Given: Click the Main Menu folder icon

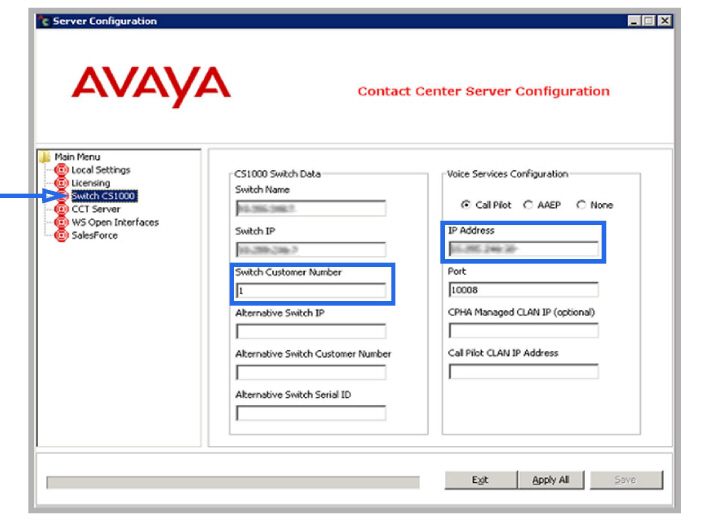Looking at the screenshot, I should click(45, 157).
